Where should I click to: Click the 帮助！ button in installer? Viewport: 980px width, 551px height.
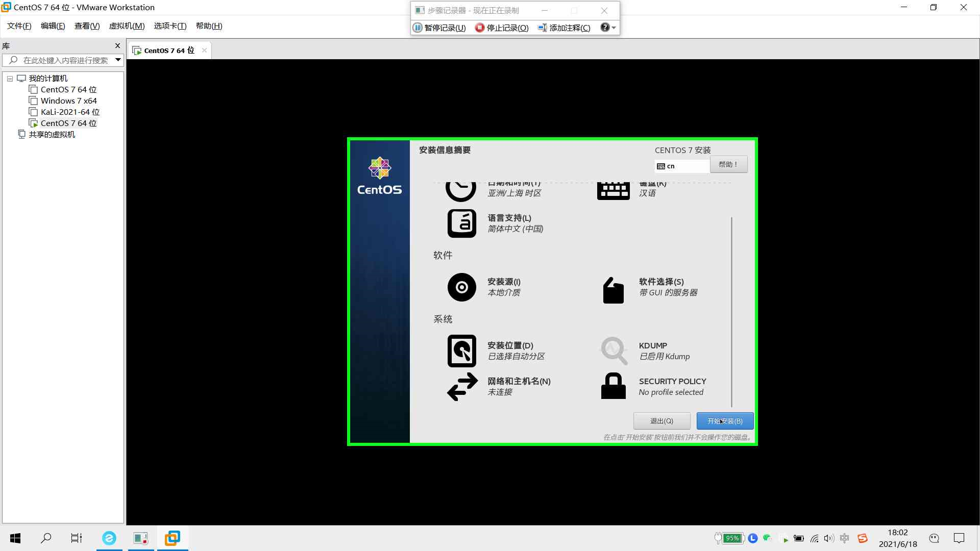pos(728,164)
